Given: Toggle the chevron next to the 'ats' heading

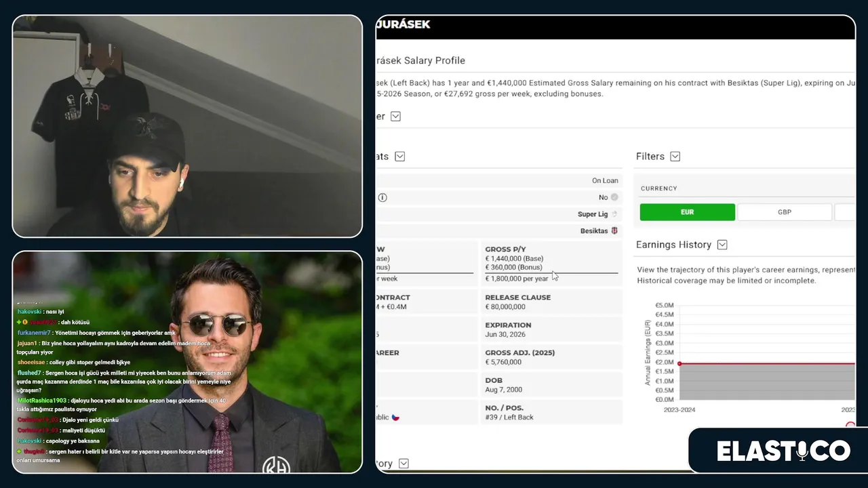Looking at the screenshot, I should click(x=399, y=157).
